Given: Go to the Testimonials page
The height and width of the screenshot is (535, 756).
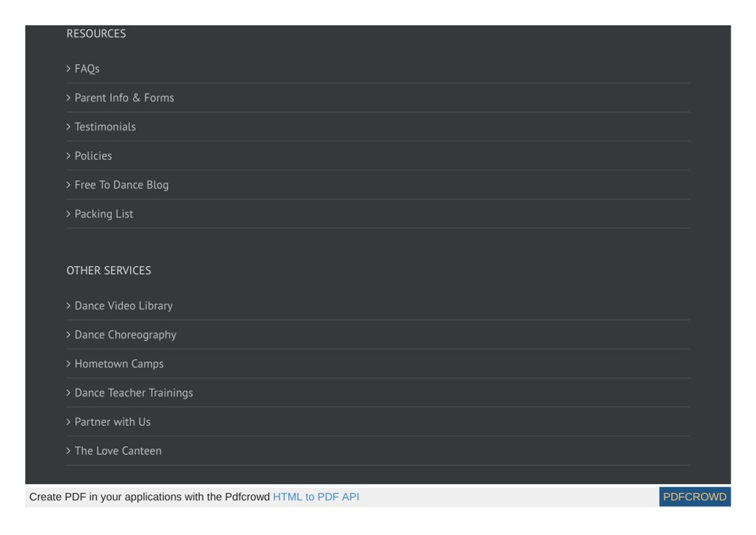Looking at the screenshot, I should click(105, 127).
